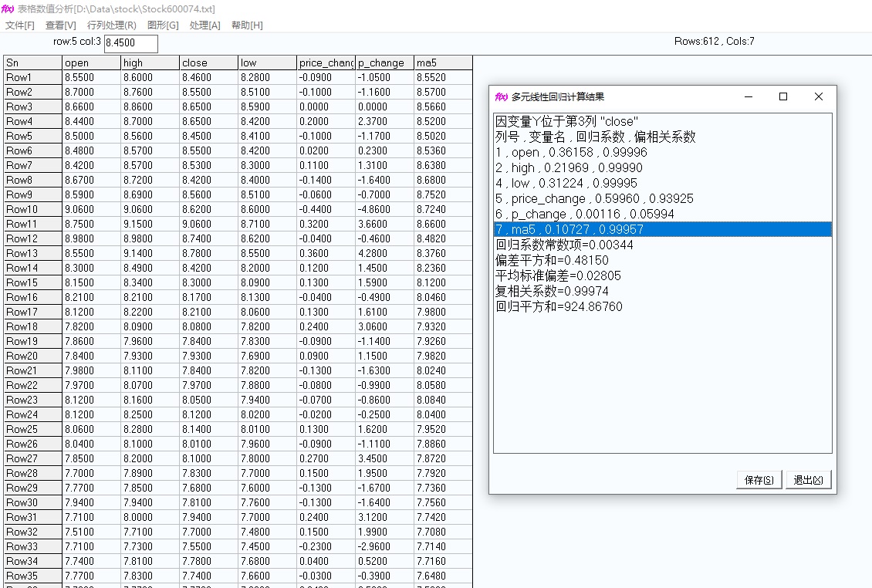Screen dimensions: 872x588
Task: Click Row33 p_change cell -2.9600
Action: 385,546
